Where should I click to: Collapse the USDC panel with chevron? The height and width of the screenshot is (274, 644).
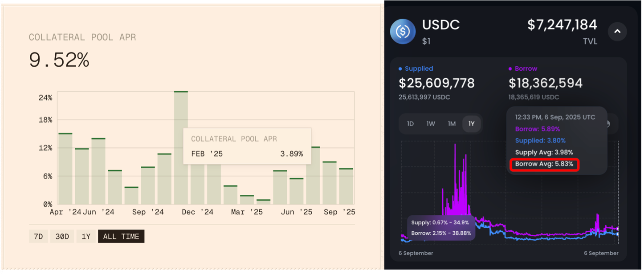pos(617,32)
